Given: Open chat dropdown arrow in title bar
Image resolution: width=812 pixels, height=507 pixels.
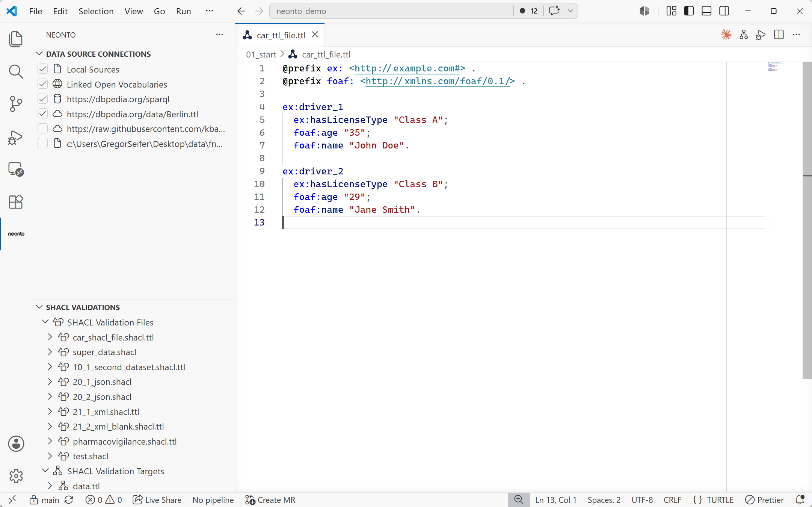Looking at the screenshot, I should [x=571, y=11].
